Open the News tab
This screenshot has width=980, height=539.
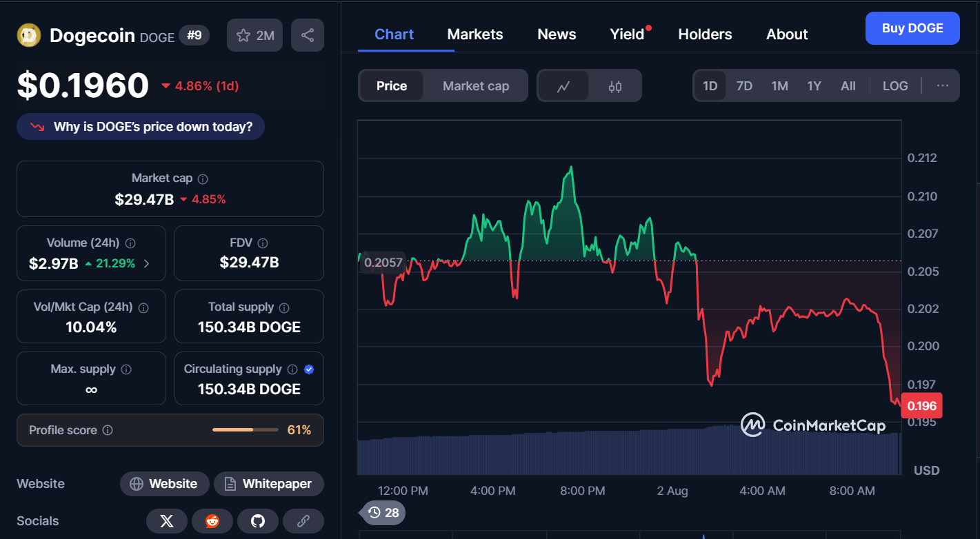click(557, 34)
